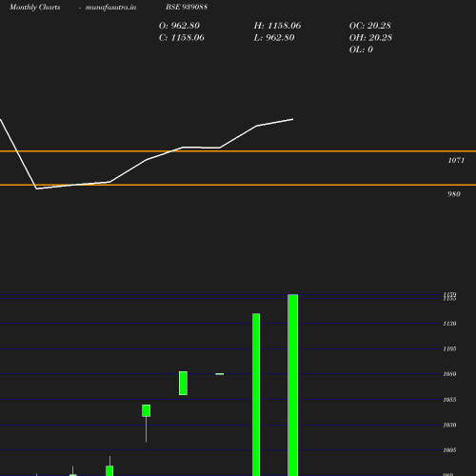476x476 pixels.
Task: Select the "C: 1158.06" close value
Action: [x=182, y=38]
